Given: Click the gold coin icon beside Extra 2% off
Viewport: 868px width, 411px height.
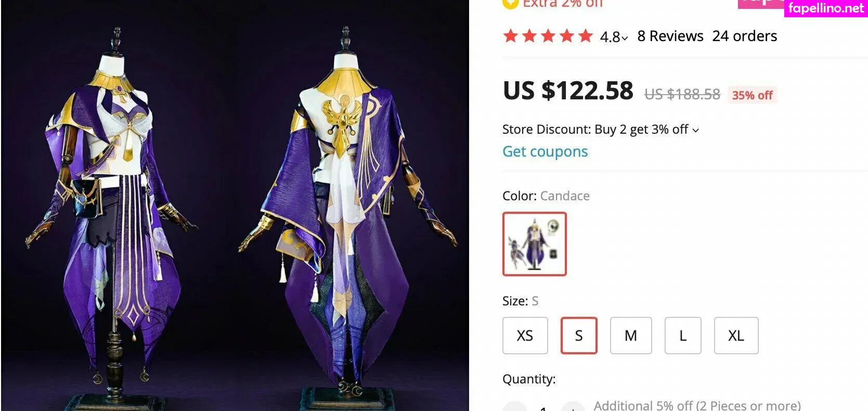Looking at the screenshot, I should pos(510,3).
